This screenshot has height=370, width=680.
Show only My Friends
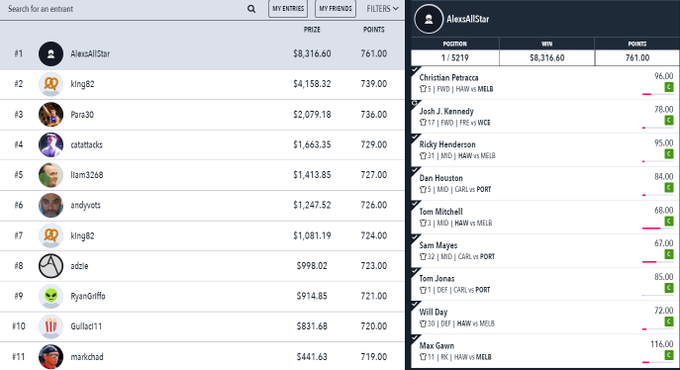click(x=335, y=9)
